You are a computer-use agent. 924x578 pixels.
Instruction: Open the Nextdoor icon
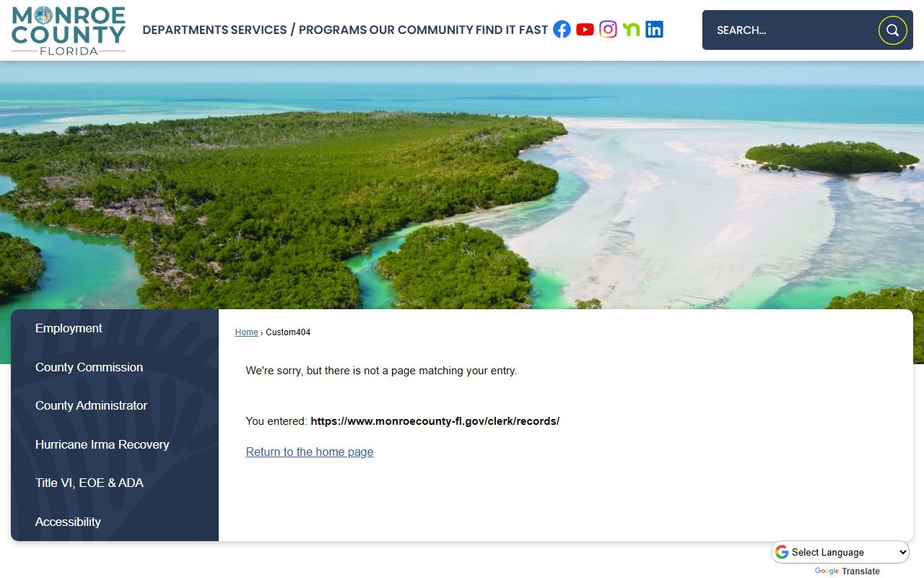tap(632, 30)
